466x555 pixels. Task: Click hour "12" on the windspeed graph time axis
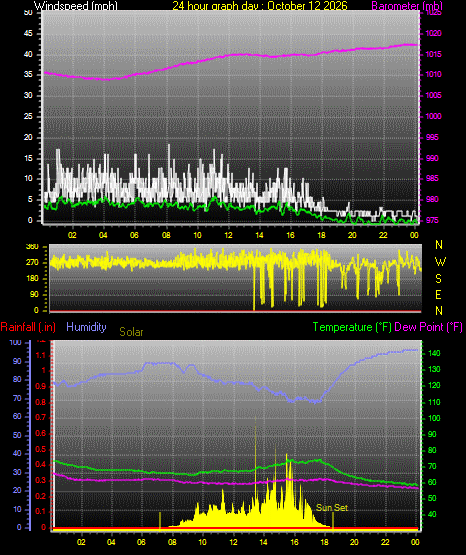[x=228, y=235]
